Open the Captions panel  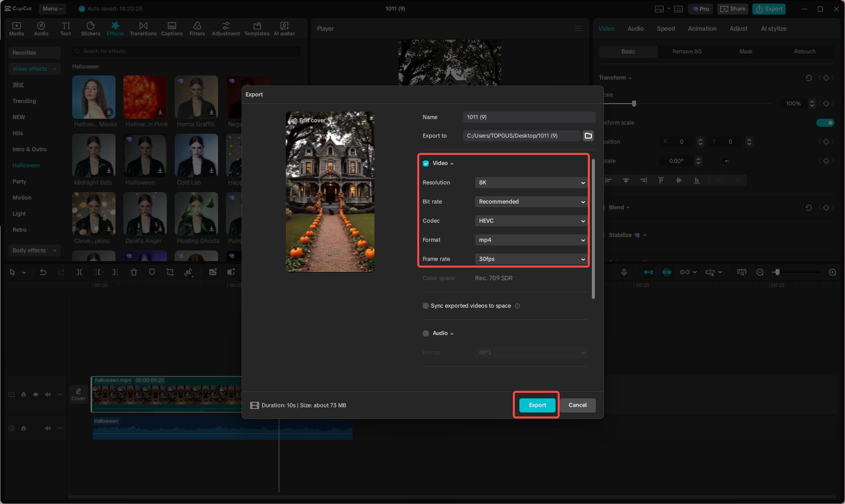(x=172, y=28)
